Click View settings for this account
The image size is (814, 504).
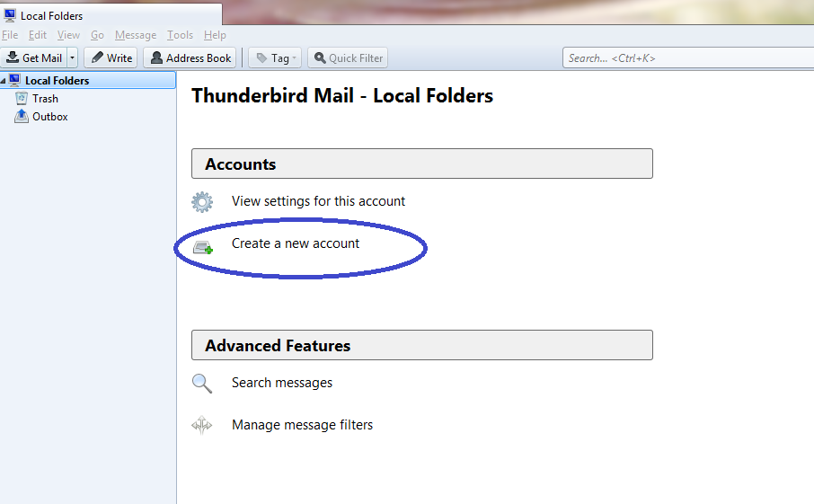(x=318, y=201)
